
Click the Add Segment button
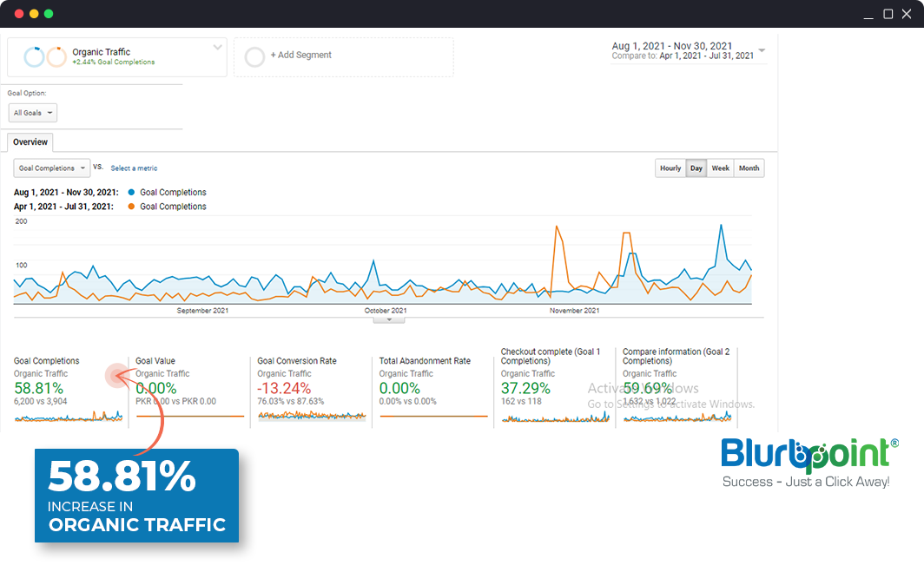tap(300, 56)
